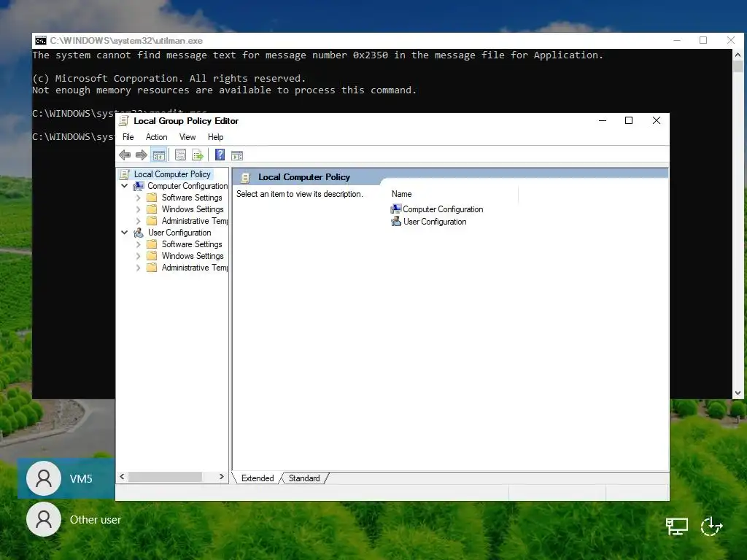Select Windows Settings folder under Computer Configuration
Screen dimensions: 747x560
(193, 209)
